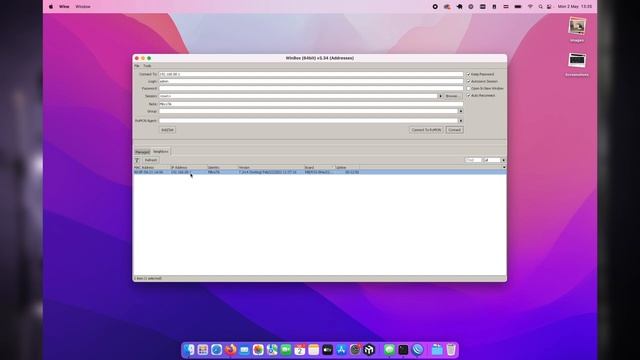
Task: Toggle the Keep Password checkbox
Action: (x=469, y=74)
